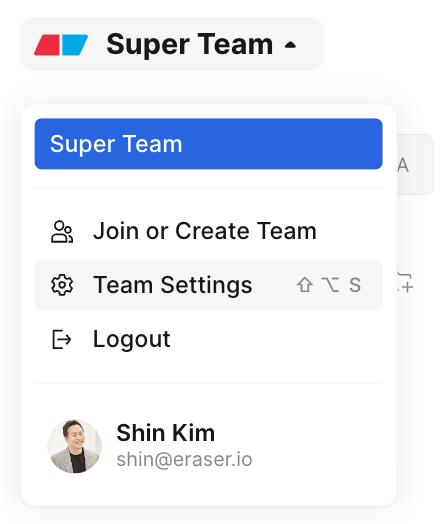This screenshot has width=446, height=524.
Task: Open Team Settings
Action: (208, 285)
